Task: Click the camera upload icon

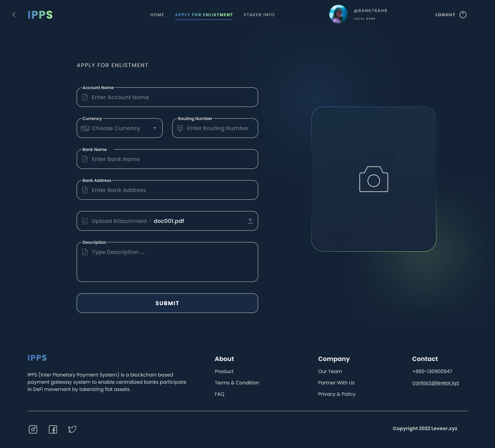Action: coord(373,179)
